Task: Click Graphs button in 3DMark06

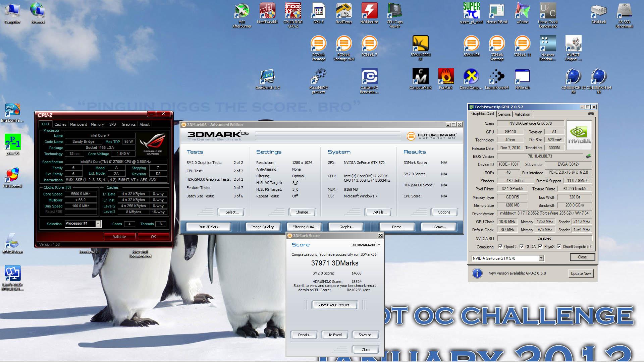Action: coord(346,227)
